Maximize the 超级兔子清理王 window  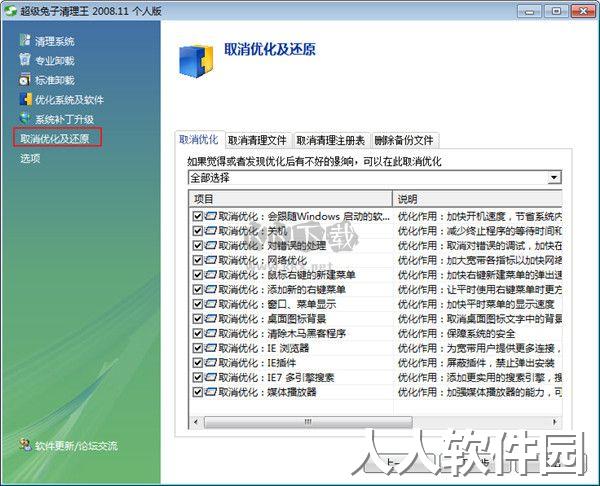(x=556, y=11)
